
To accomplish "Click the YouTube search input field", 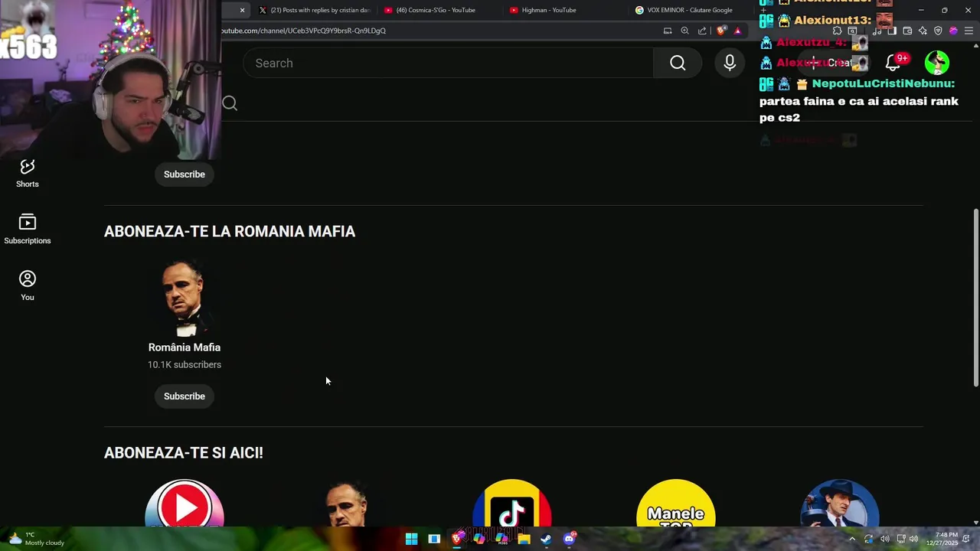I will pyautogui.click(x=448, y=63).
